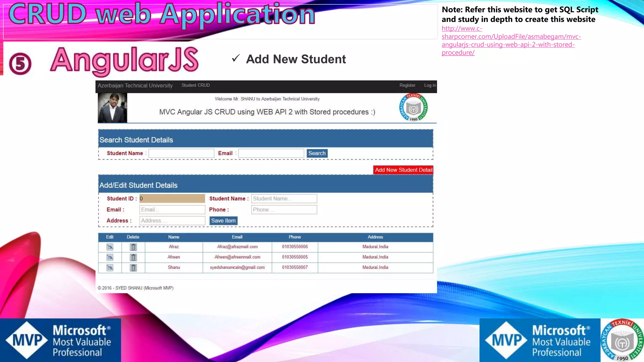Screen dimensions: 644x362
Task: Select the Madurai,India address in Shanu's row
Action: point(375,267)
